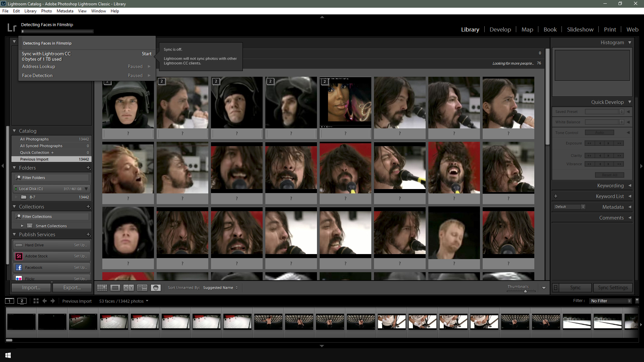
Task: Open Sort Unnamed By Suggested Name dropdown
Action: coord(220,288)
